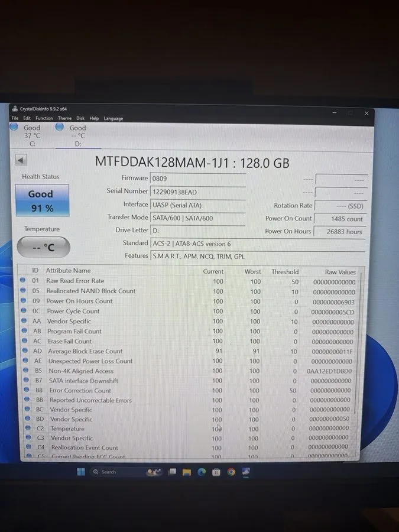The height and width of the screenshot is (532, 399).
Task: Open the Disk menu
Action: 80,118
